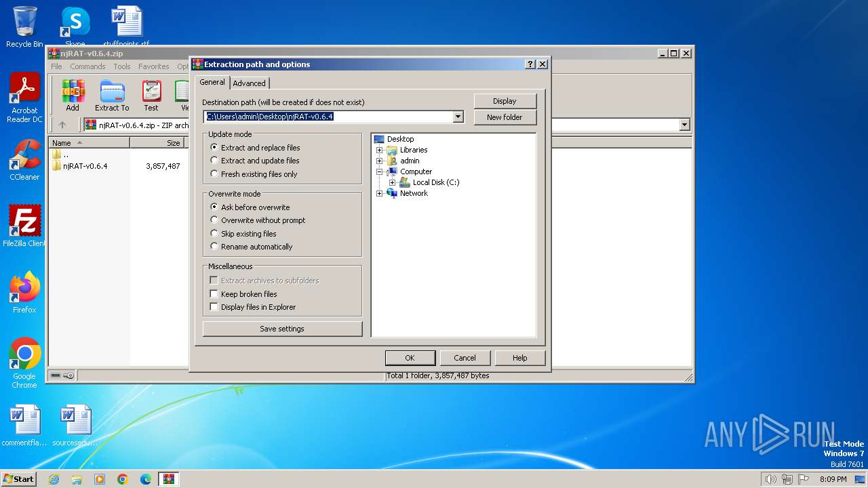The image size is (868, 488).
Task: Click the key icon in WinRAR status bar
Action: [68, 375]
